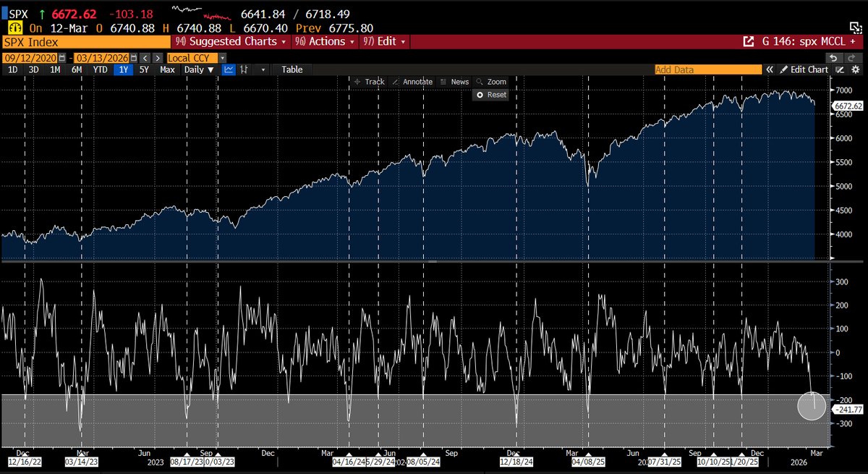This screenshot has height=474, width=868.
Task: Click the Add Data field
Action: (x=707, y=69)
